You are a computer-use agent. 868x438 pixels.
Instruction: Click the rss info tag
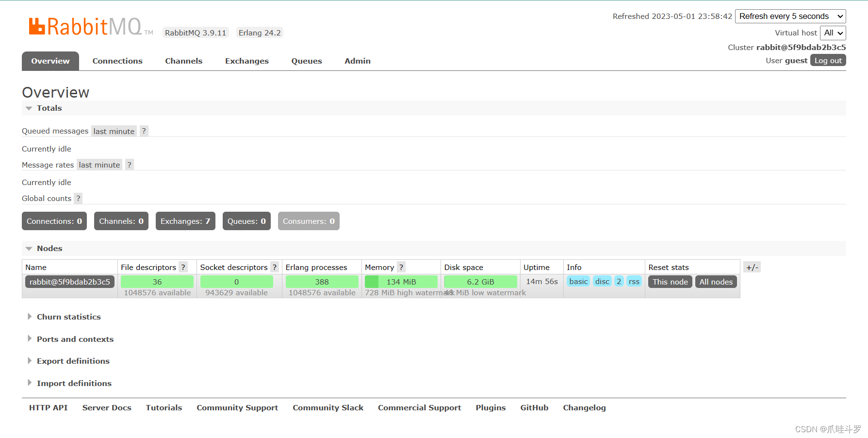point(634,281)
